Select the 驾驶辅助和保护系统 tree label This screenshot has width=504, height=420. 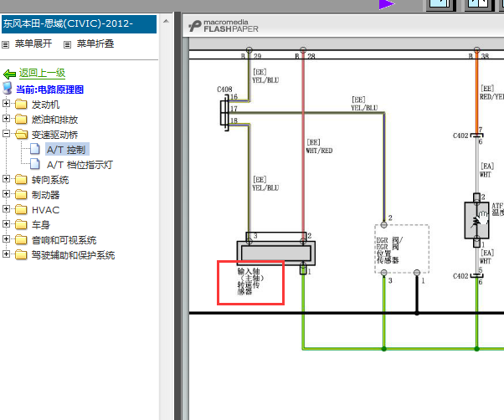[x=74, y=255]
